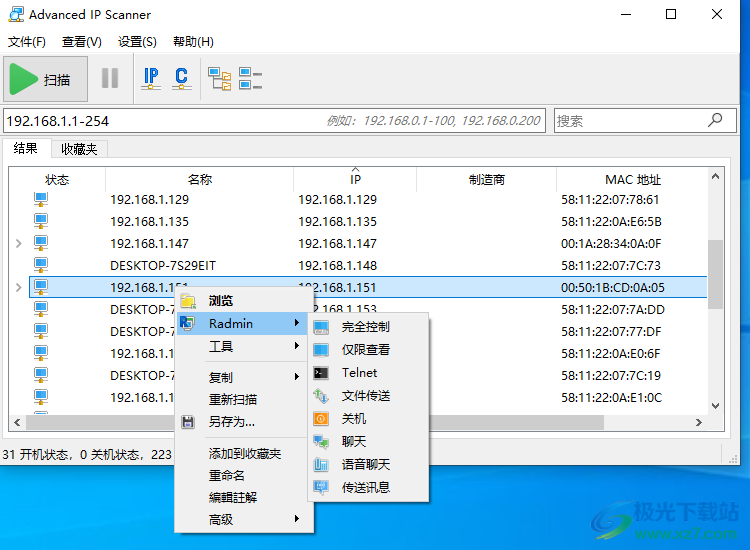The height and width of the screenshot is (550, 750).
Task: Choose 浏览 from the context menu
Action: click(242, 301)
